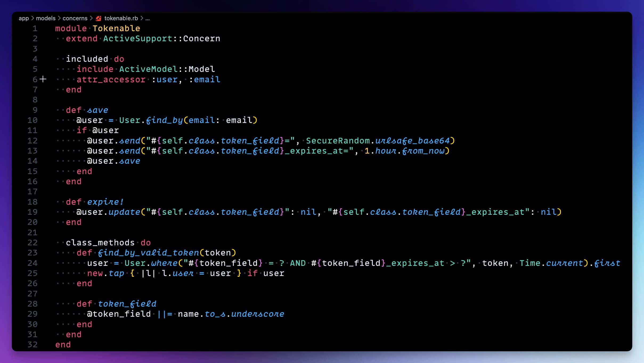The image size is (644, 363).
Task: Click the "SecureRandom.urlsafe_base64" call on line 12
Action: (x=381, y=141)
